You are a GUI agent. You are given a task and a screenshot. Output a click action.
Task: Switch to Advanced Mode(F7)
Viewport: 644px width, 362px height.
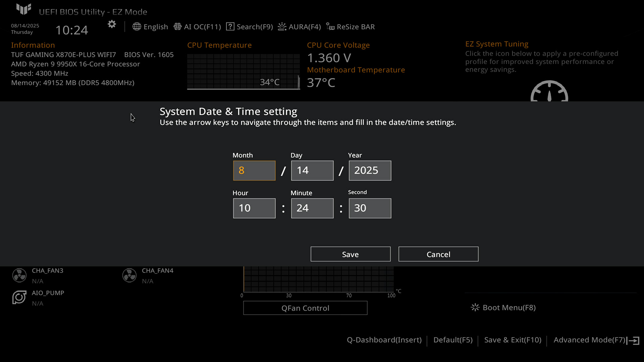[x=589, y=340]
